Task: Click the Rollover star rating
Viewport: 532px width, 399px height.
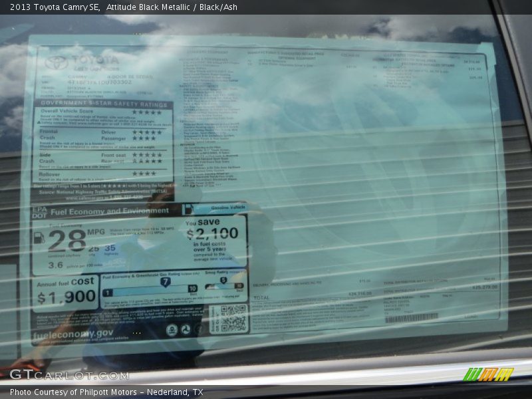Action: 144,174
